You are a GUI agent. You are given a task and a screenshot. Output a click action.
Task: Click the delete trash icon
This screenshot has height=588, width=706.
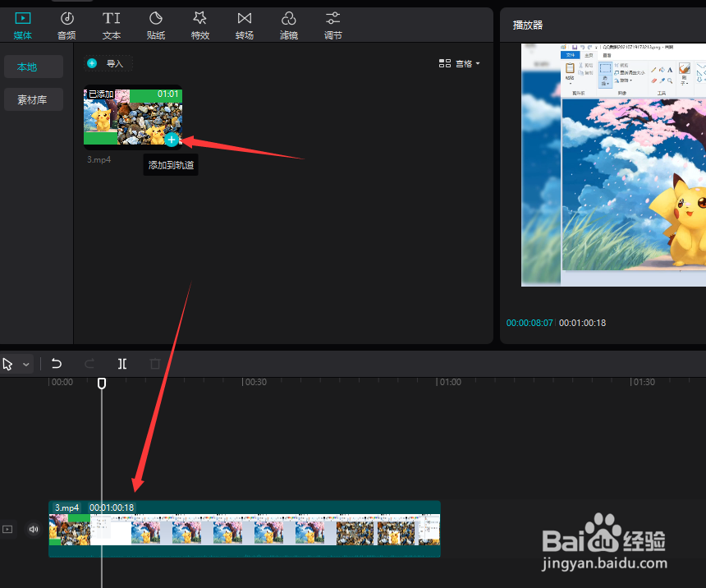(x=155, y=364)
